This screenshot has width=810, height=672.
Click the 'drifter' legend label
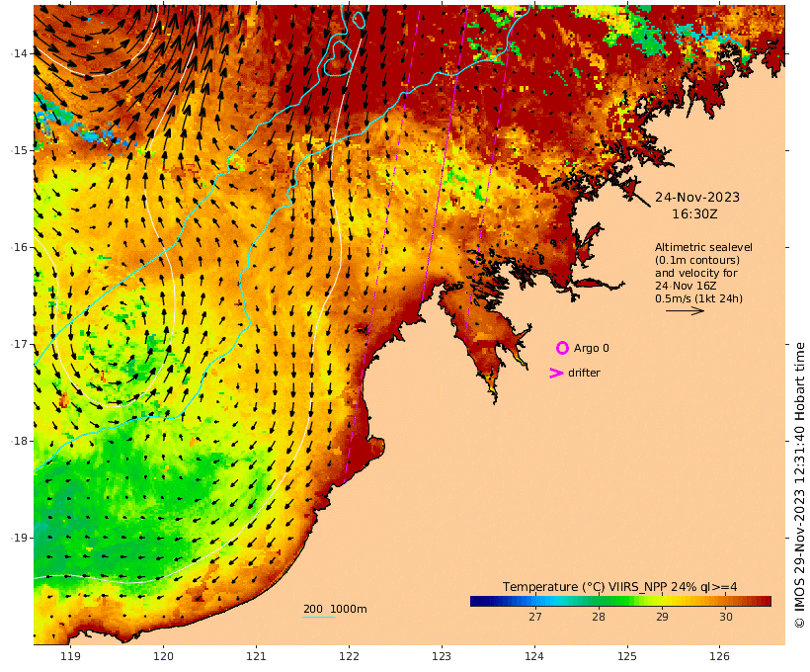click(x=584, y=373)
